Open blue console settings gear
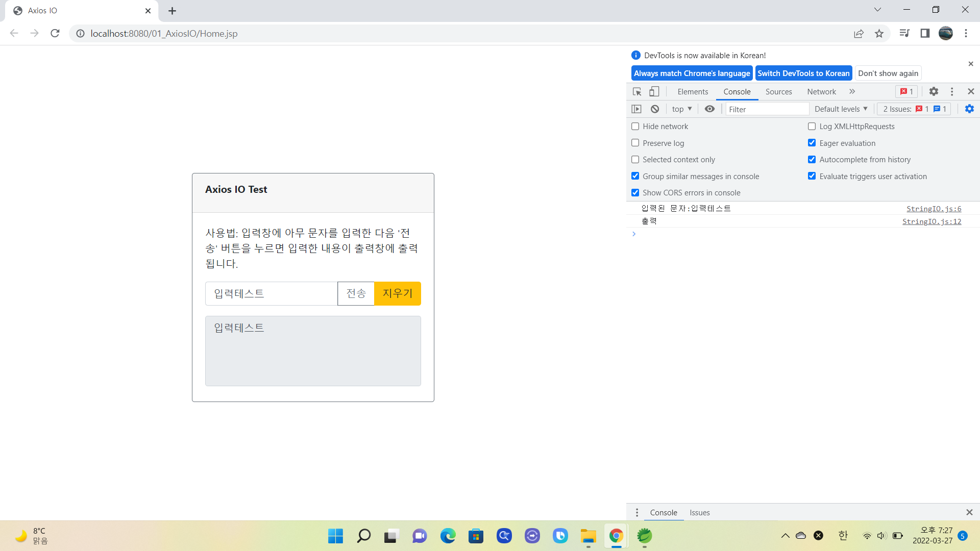980x551 pixels. 969,109
